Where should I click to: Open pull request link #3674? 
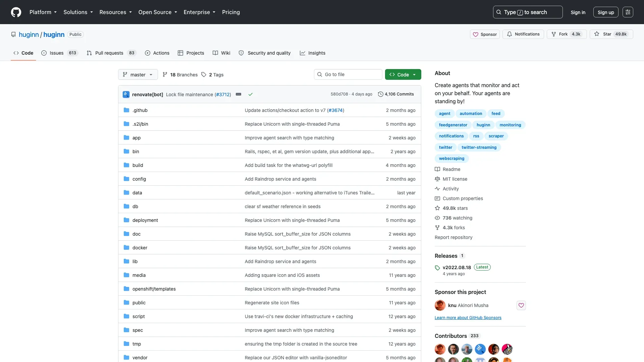click(335, 110)
